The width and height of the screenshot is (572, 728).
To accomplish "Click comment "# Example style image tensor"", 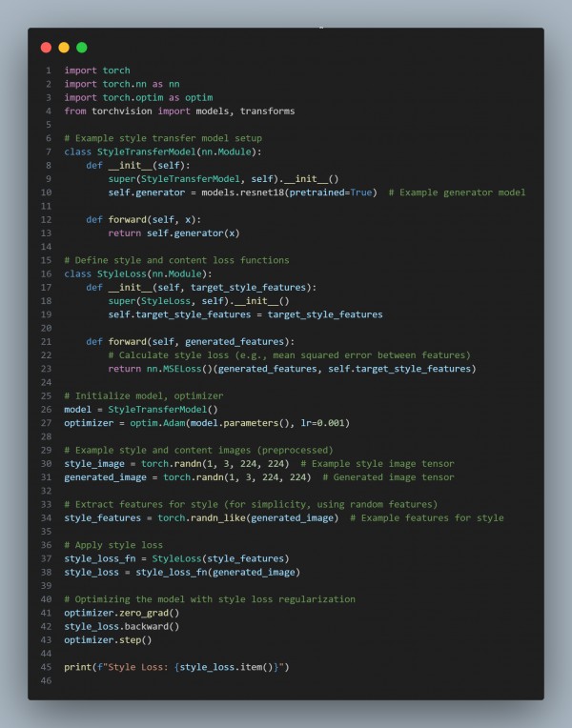I will tap(378, 463).
